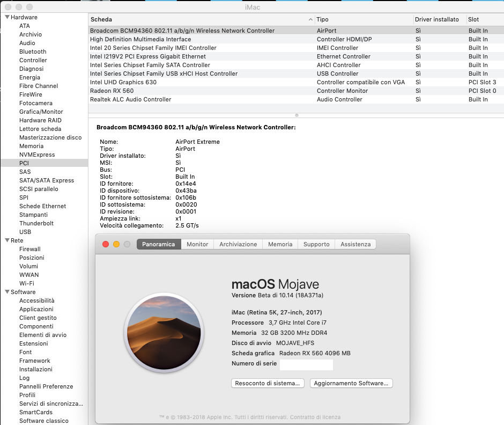Click the 2.5 GT/s link speed value
Image resolution: width=504 pixels, height=425 pixels.
pos(187,225)
